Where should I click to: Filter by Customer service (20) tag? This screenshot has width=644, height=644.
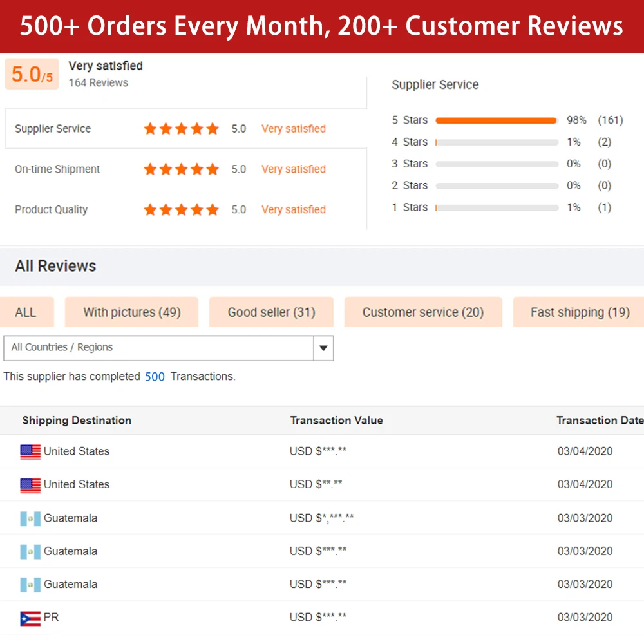click(x=422, y=312)
